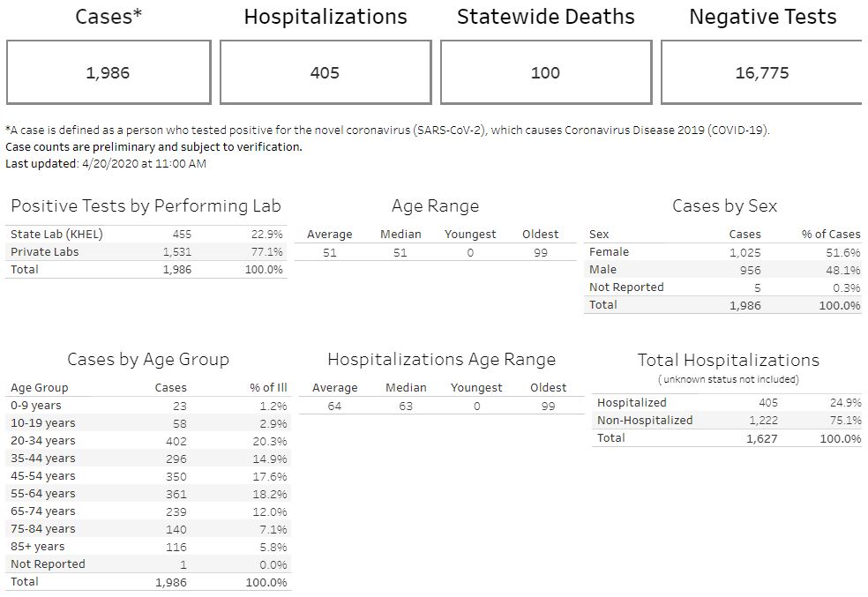Click the % of Ill column header

coord(268,388)
